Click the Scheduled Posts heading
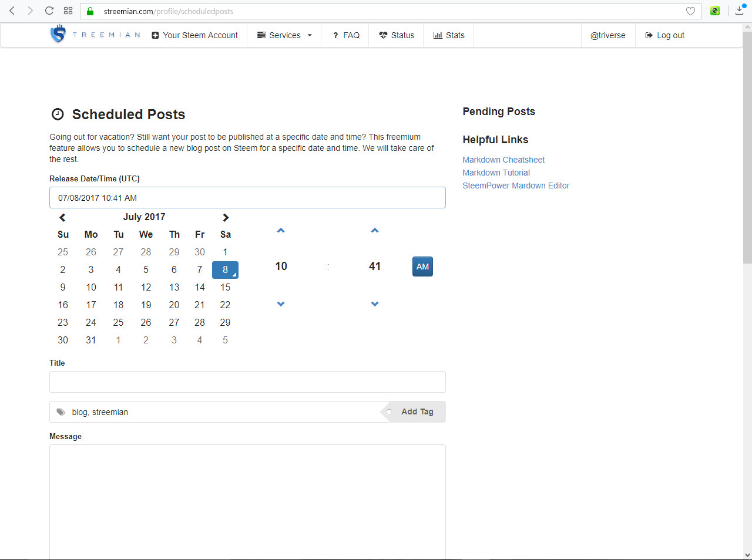Viewport: 752px width, 560px height. click(128, 114)
